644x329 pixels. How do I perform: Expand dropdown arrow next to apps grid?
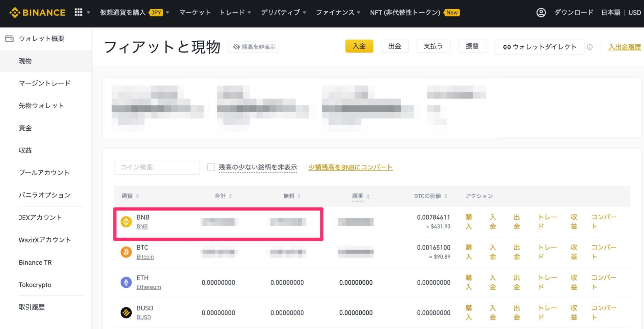(x=88, y=13)
